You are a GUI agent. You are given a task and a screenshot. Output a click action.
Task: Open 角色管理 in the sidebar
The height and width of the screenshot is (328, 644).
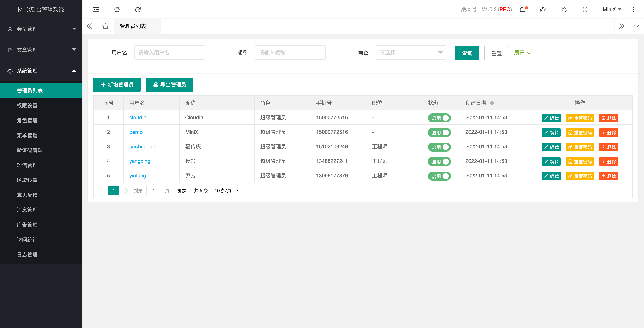coord(27,120)
